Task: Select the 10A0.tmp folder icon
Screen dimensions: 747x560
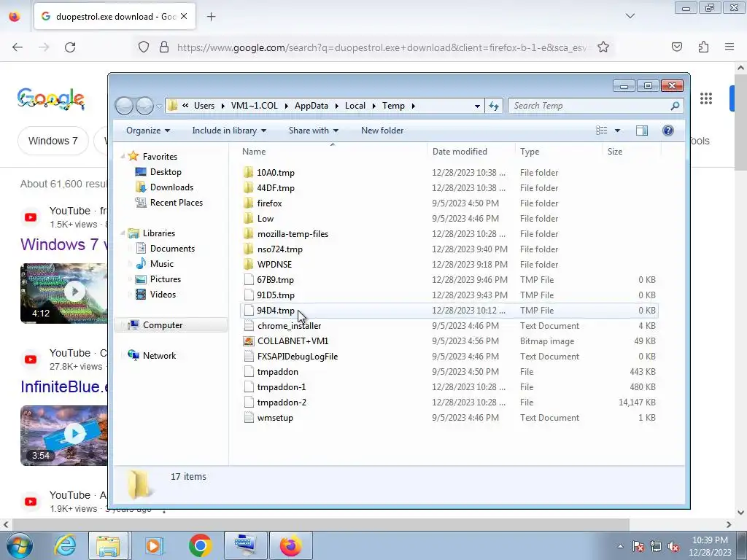Action: click(x=248, y=172)
